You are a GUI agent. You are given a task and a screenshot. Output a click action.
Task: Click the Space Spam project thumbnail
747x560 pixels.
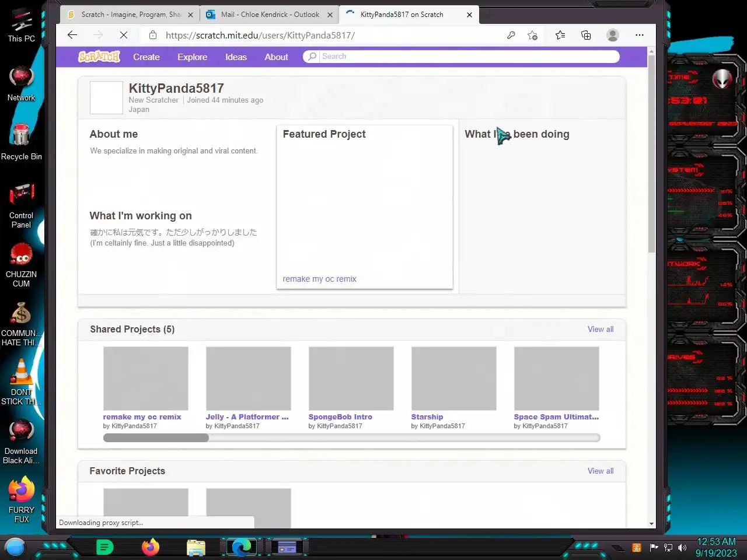point(557,379)
